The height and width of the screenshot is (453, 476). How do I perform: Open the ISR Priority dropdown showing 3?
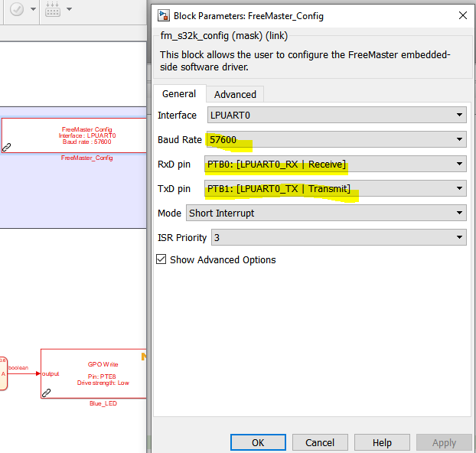[339, 237]
